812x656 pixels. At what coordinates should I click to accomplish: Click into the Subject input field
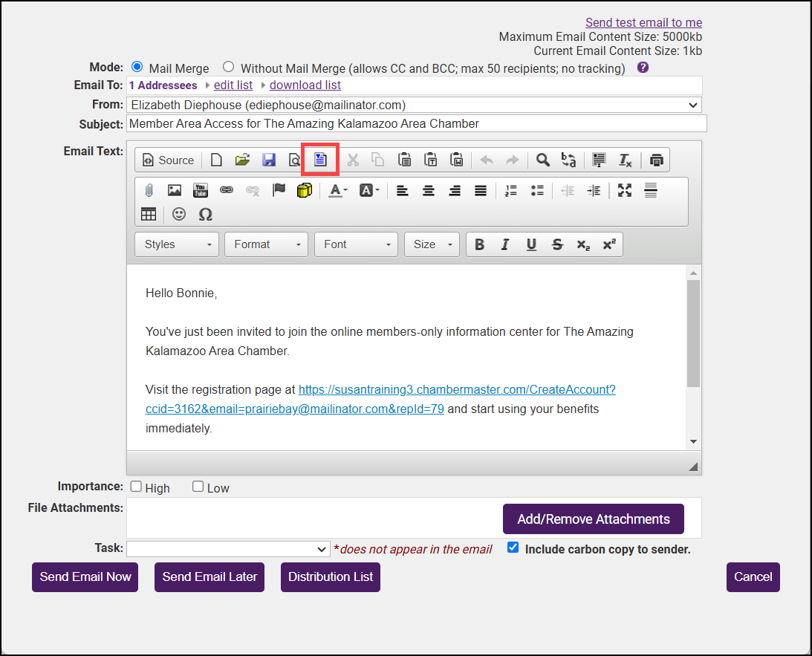(416, 123)
